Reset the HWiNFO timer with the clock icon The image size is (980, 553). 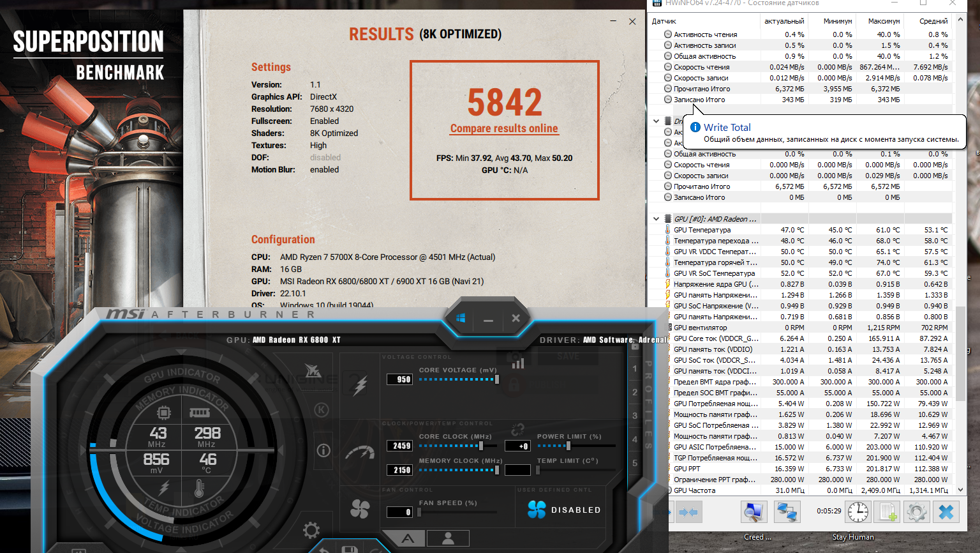858,512
